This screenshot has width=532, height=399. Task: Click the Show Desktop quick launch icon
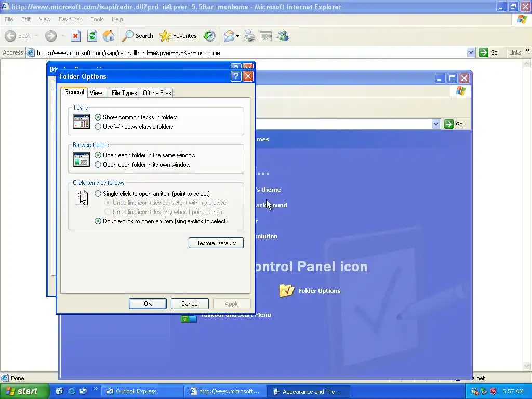point(59,391)
